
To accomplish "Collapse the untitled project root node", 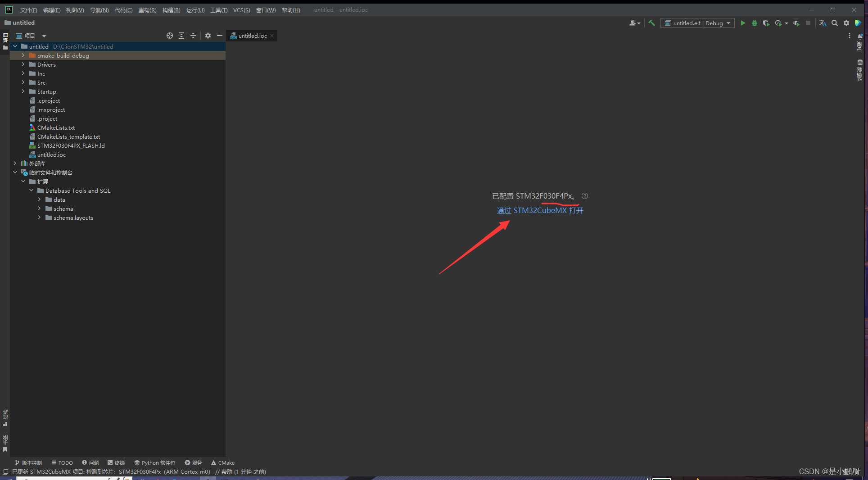I will tap(15, 46).
